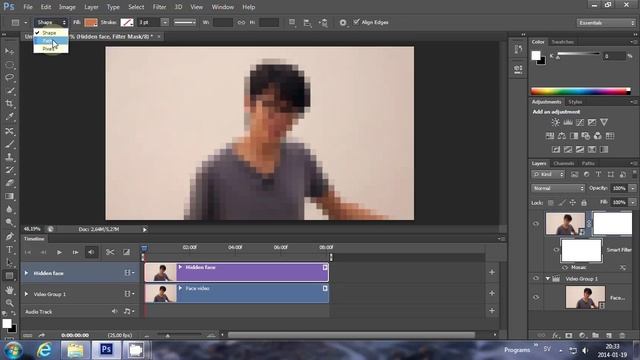Toggle lock transparent pixels

[550, 202]
